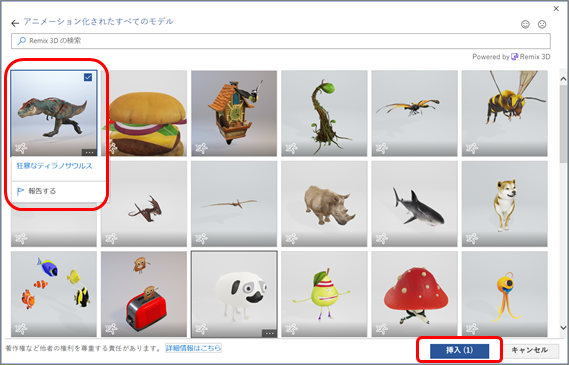Focus the Remix 3D search field

[281, 41]
